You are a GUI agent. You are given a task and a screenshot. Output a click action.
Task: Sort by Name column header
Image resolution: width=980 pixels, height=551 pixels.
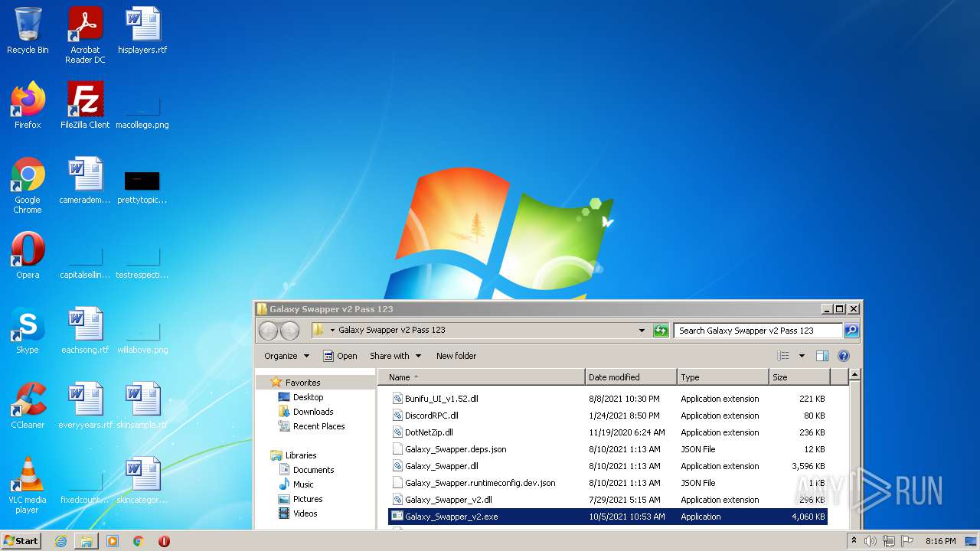pos(481,377)
